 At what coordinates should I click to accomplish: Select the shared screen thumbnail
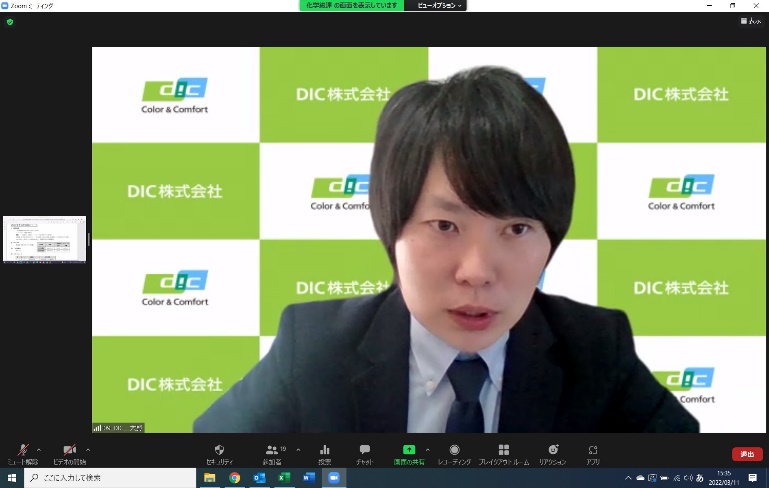(45, 239)
